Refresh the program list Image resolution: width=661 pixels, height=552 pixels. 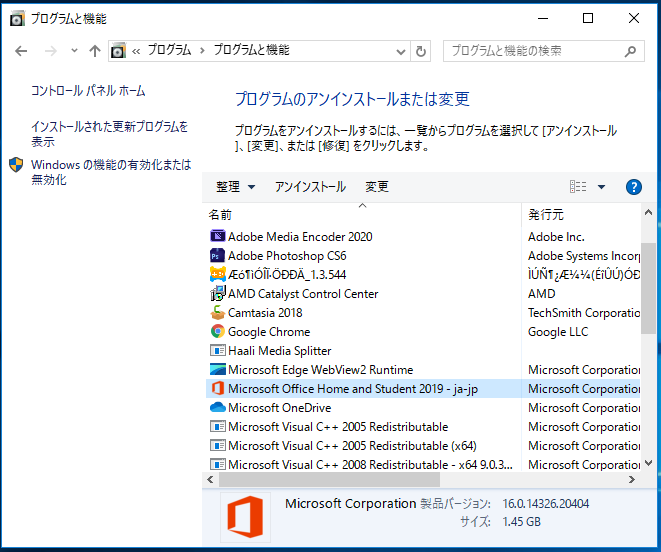421,51
